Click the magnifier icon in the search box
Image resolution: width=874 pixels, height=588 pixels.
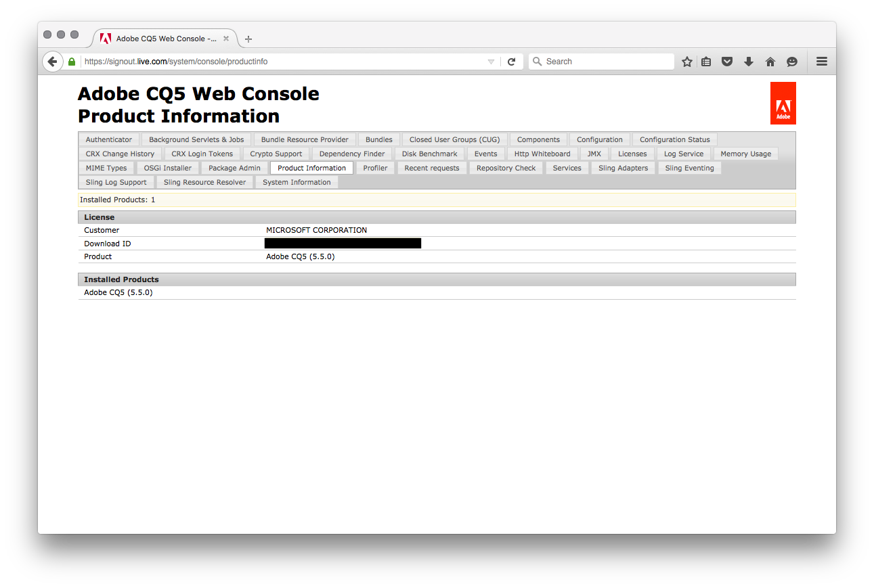(x=538, y=62)
